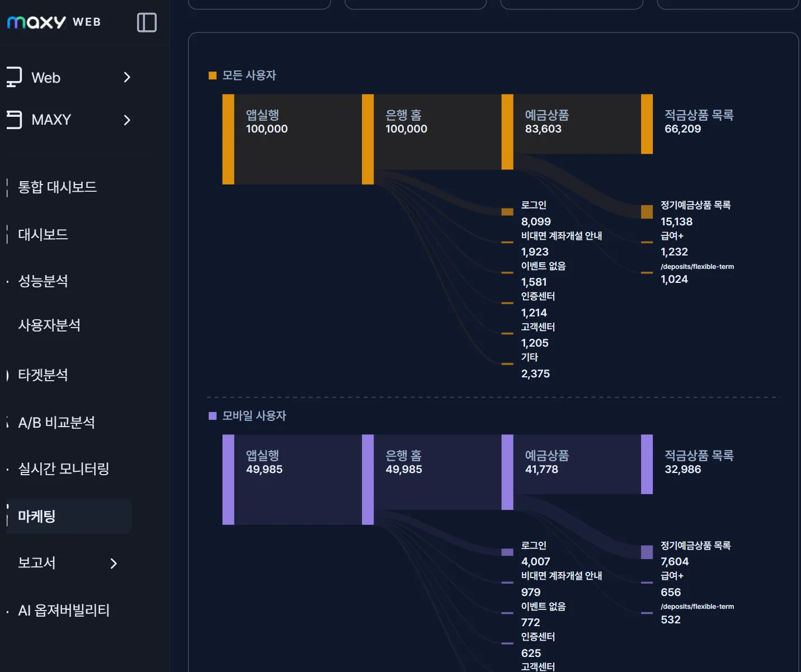This screenshot has height=672, width=801.
Task: Select mobile 정기예금상품 목록 7,604 branch
Action: click(647, 552)
